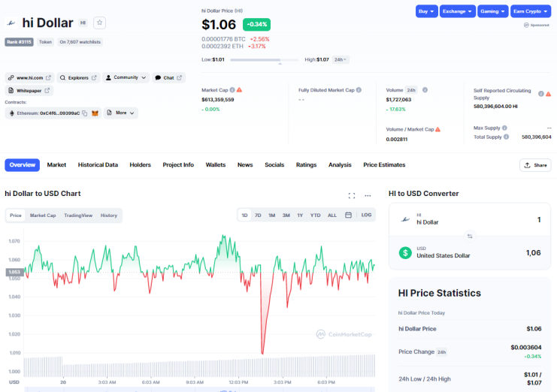Open the More contracts dropdown
This screenshot has height=392, width=557.
(x=121, y=113)
